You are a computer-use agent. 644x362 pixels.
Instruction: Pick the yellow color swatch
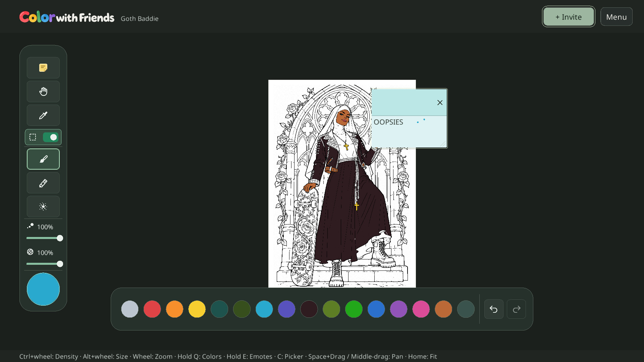[x=197, y=309]
